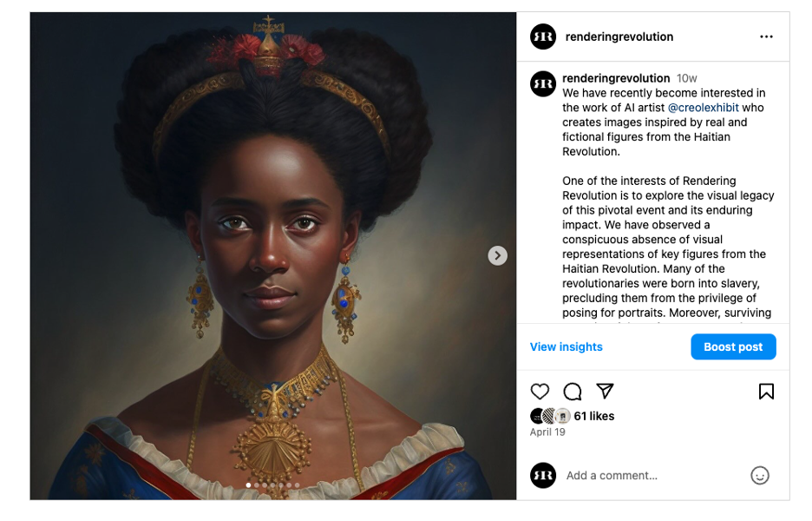The image size is (812, 521).
Task: Share the post via paper plane icon
Action: point(605,391)
